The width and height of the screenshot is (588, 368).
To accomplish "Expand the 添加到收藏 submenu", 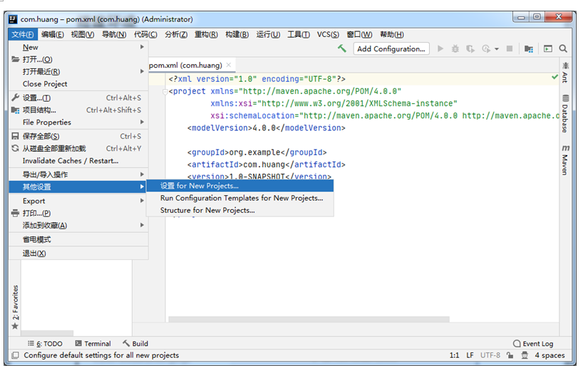I will click(78, 225).
